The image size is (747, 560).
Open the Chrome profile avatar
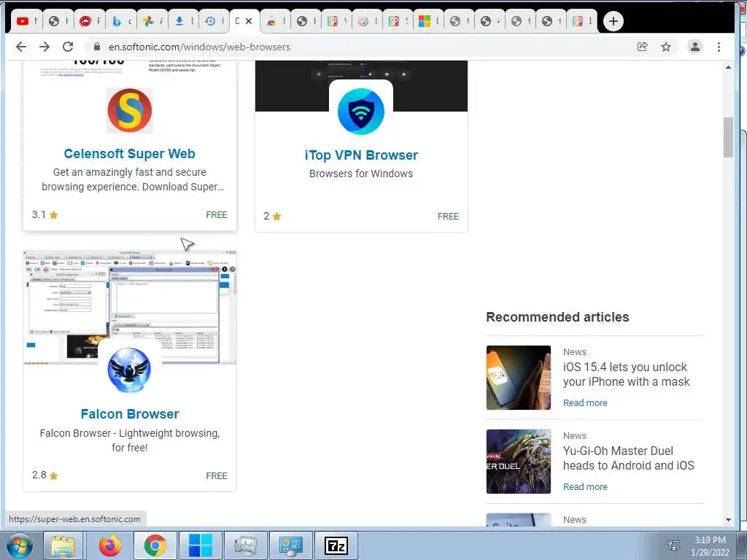695,47
